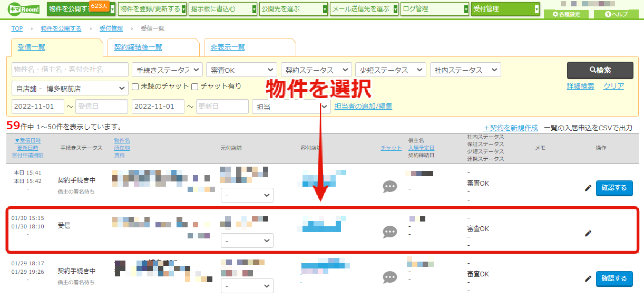The height and width of the screenshot is (298, 644).
Task: Open メール送信先を選ぶ menu
Action: point(364,9)
